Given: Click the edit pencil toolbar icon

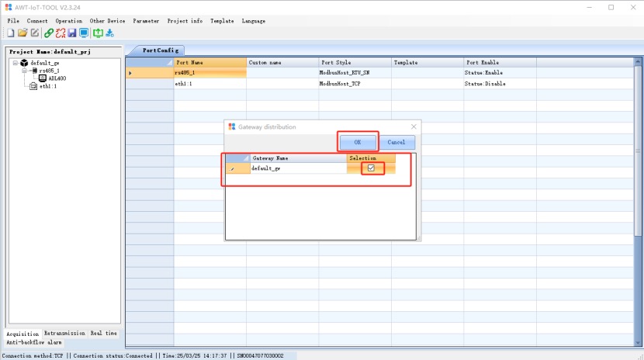Looking at the screenshot, I should 35,33.
